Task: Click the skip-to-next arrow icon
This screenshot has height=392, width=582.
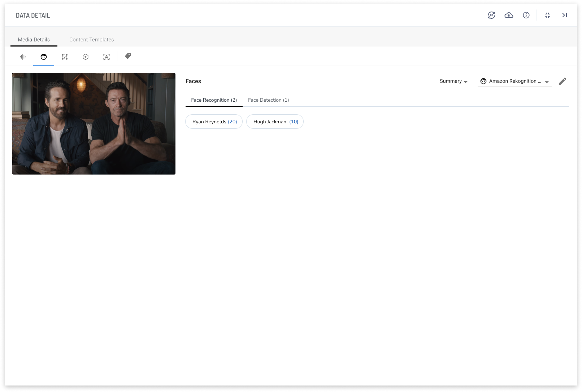Action: click(x=565, y=15)
